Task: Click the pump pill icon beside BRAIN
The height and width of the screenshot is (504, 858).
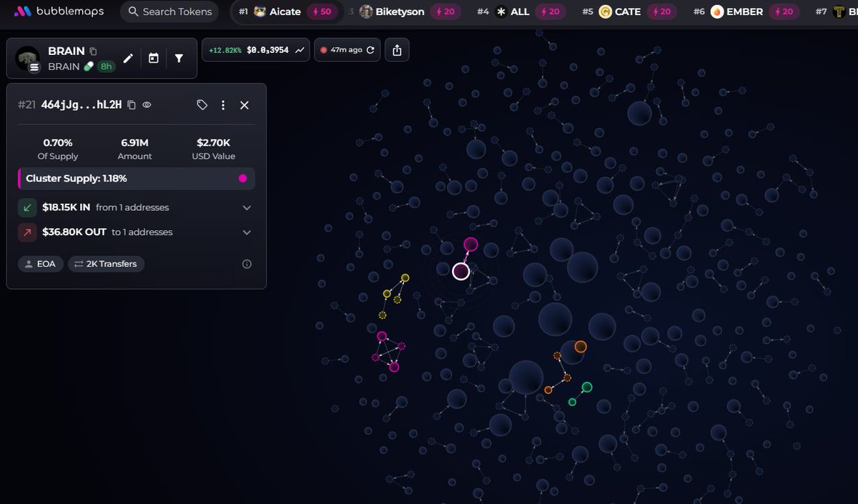Action: click(x=89, y=66)
